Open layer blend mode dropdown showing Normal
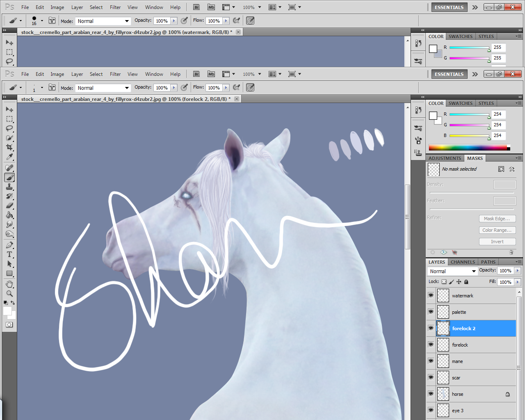525x420 pixels. pyautogui.click(x=452, y=271)
